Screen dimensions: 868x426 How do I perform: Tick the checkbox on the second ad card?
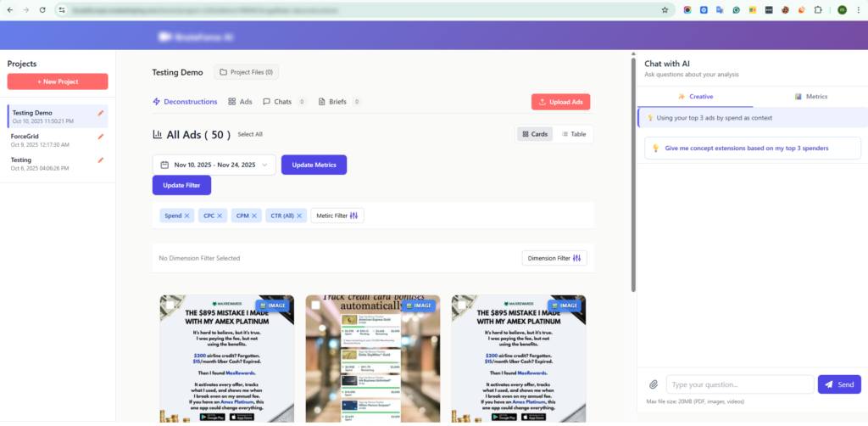pyautogui.click(x=316, y=305)
